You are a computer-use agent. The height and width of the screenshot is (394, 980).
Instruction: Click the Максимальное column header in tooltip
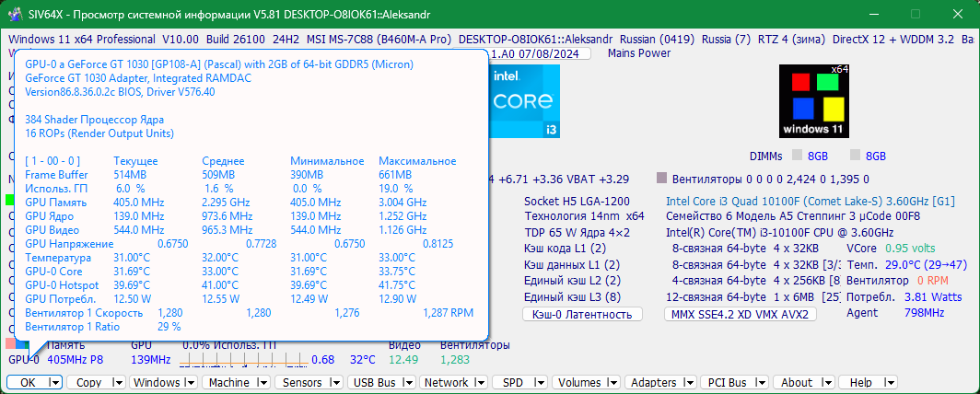pos(417,161)
